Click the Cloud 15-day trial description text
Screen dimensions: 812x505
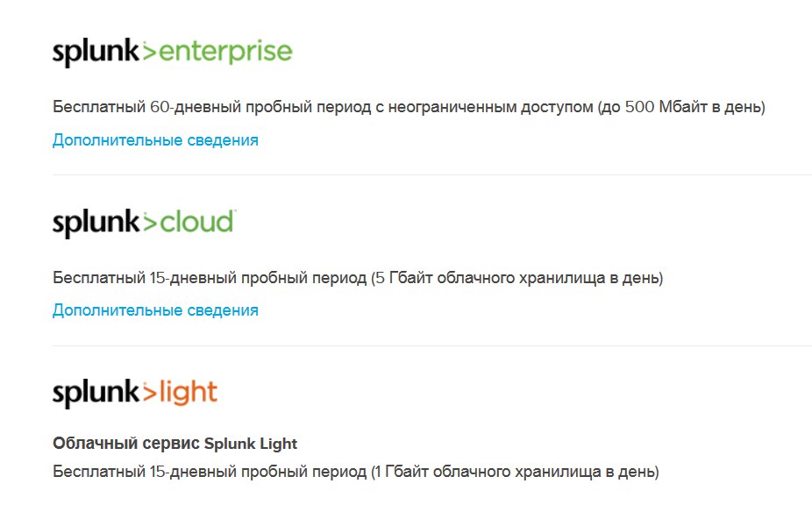click(x=209, y=279)
